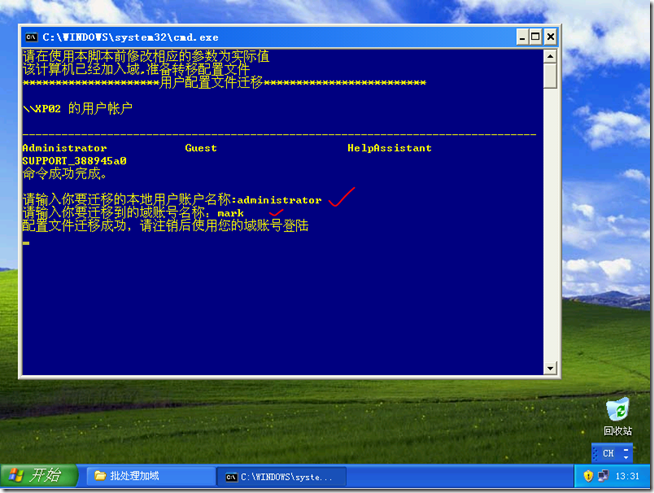Click the SUPPORT_388945a0 account name
The image size is (654, 493).
point(74,161)
